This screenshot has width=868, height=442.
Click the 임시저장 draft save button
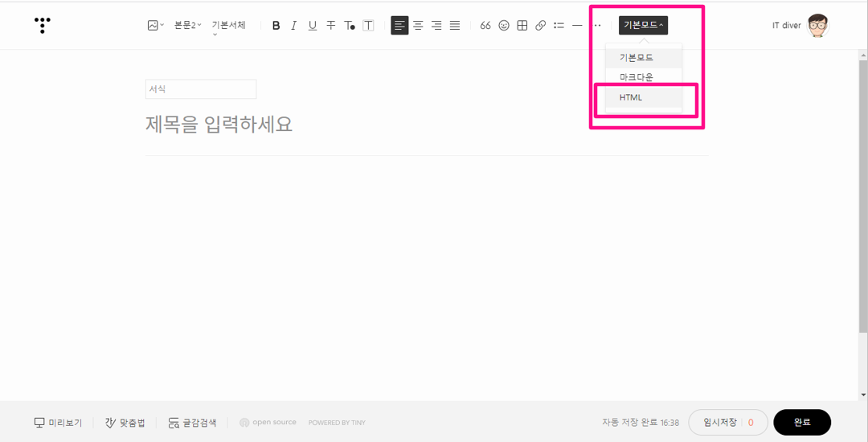click(728, 423)
